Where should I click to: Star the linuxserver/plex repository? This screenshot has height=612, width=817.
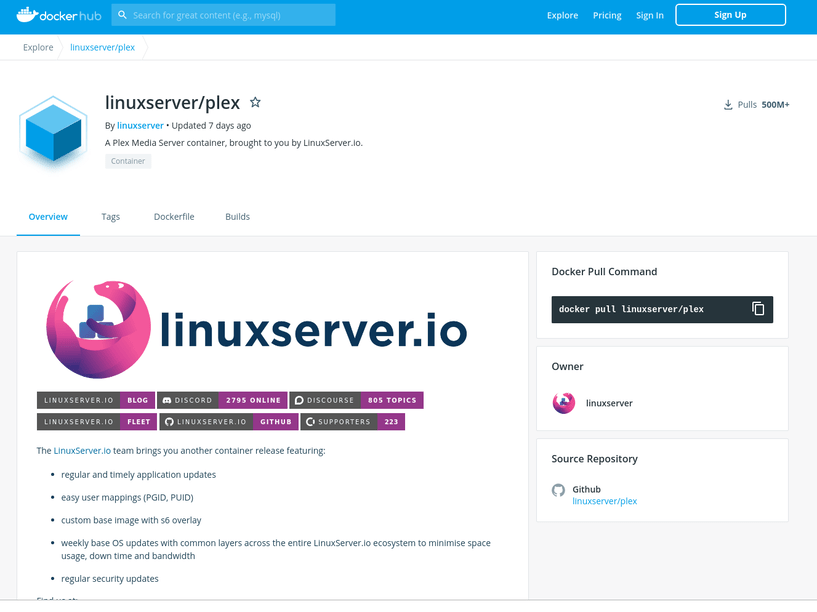click(x=255, y=103)
